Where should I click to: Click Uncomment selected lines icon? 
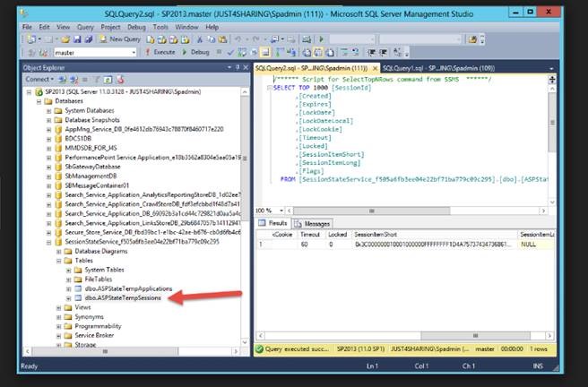coord(355,53)
